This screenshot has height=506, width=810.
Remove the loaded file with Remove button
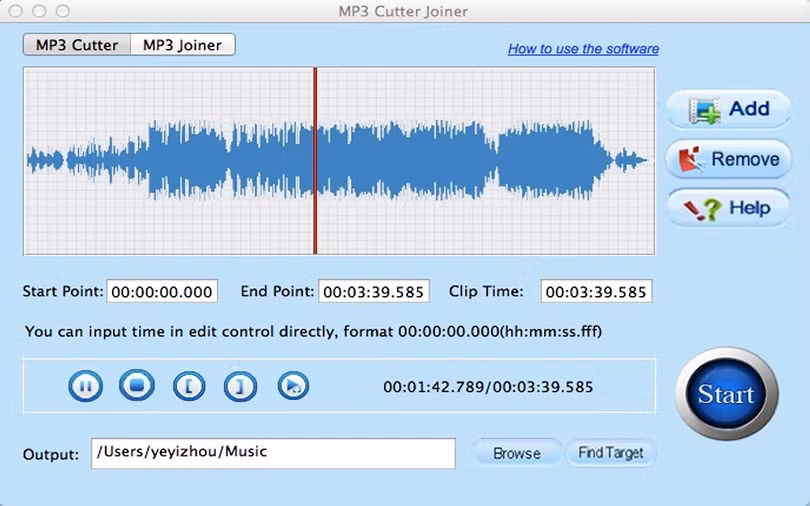[x=728, y=159]
